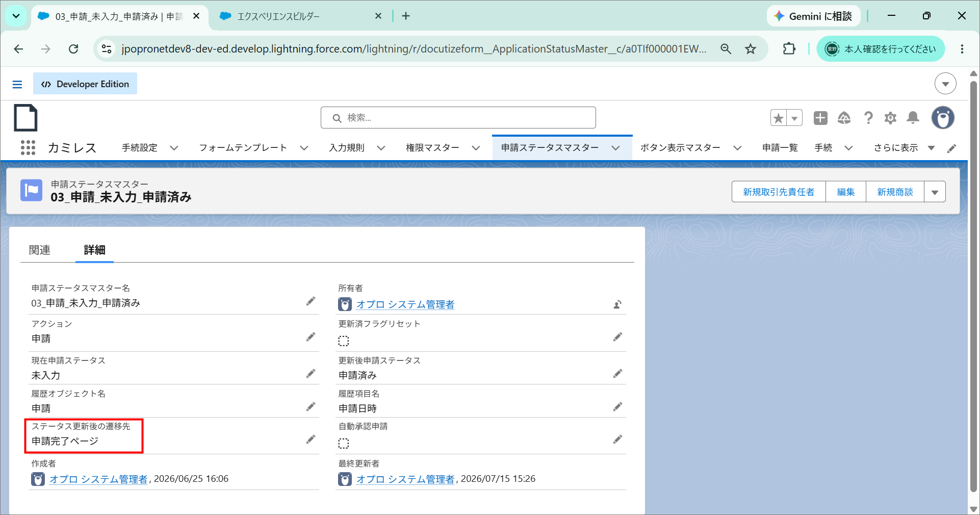Expand 手続 nav dropdown chevron

tap(848, 148)
